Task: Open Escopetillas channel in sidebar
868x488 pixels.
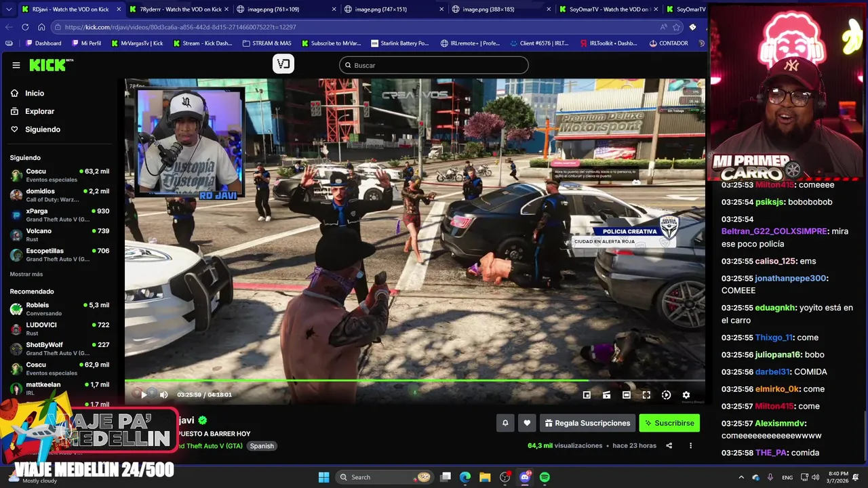Action: (60, 255)
